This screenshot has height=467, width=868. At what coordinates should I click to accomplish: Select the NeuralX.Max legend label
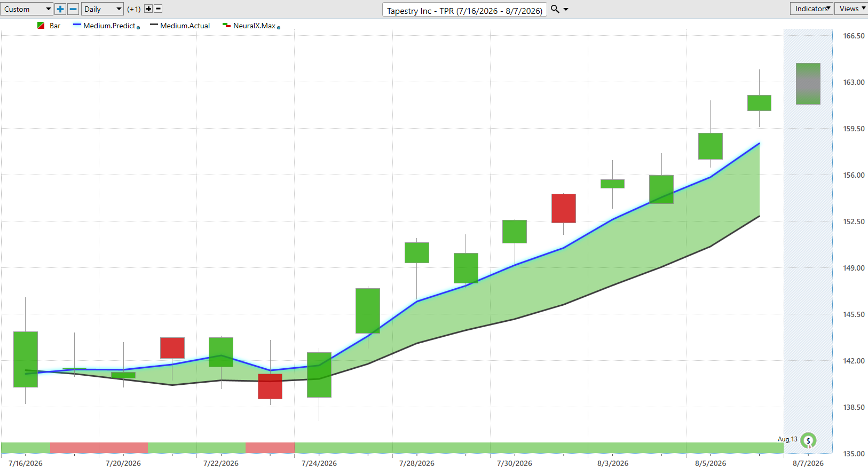coord(254,26)
